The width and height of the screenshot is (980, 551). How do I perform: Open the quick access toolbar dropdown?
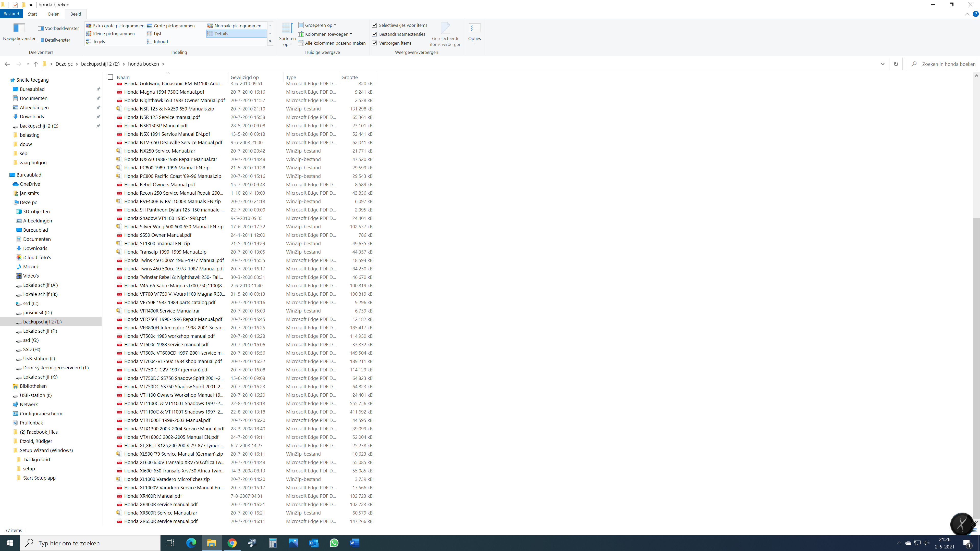point(31,5)
